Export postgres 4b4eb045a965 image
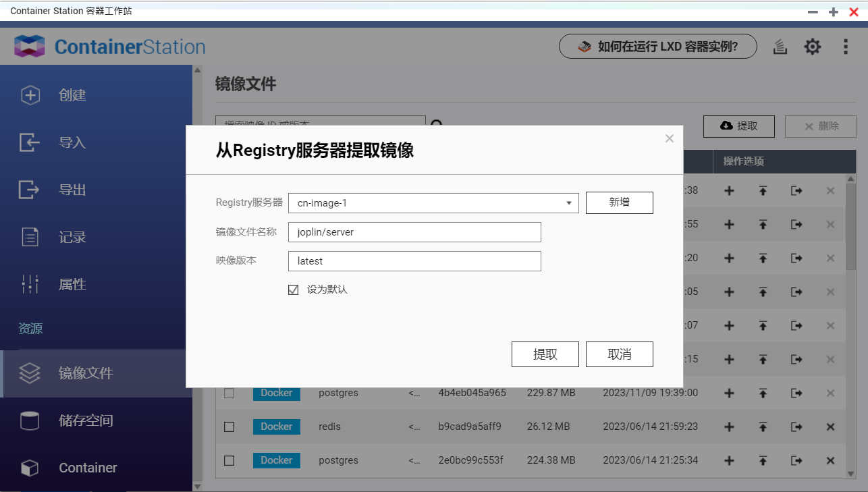This screenshot has height=492, width=868. pos(796,393)
